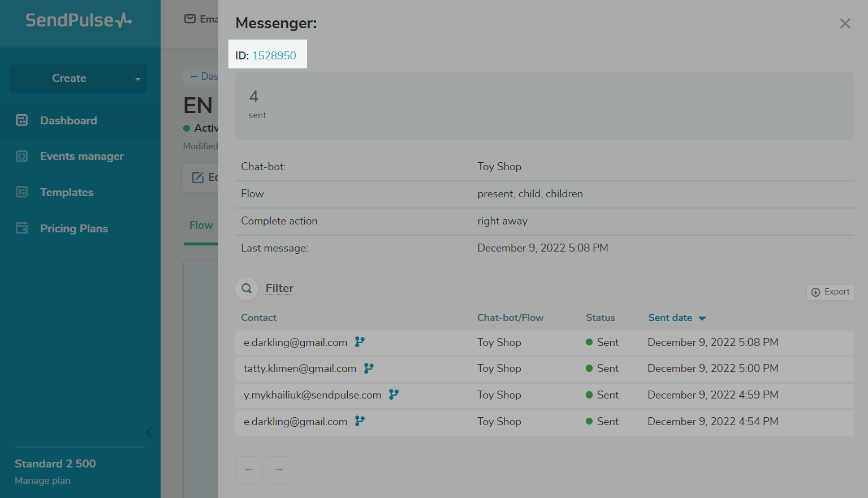Click Complete action value right away

[x=502, y=221]
